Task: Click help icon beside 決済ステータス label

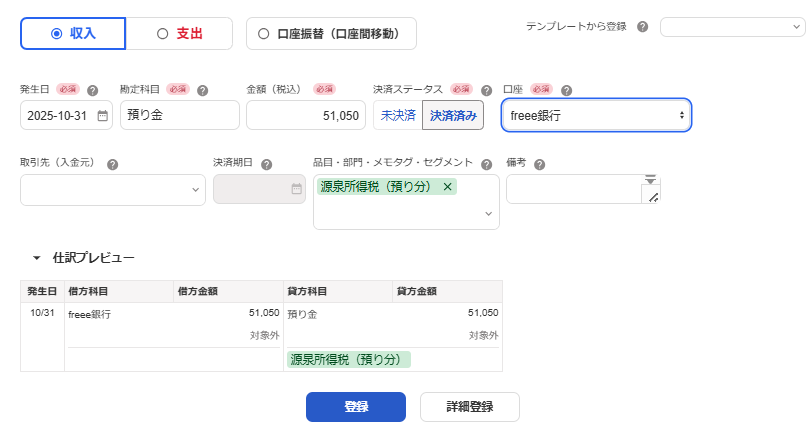Action: [486, 91]
